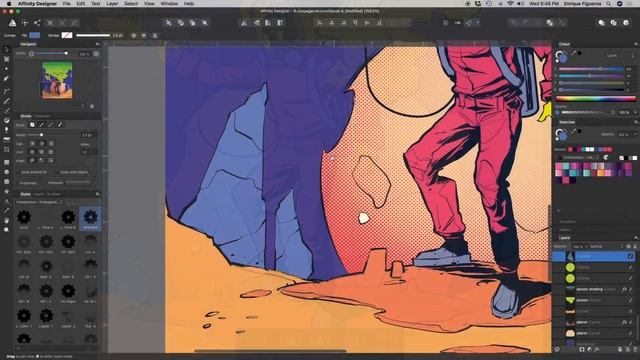Click the mask layer icon below Layers
The image size is (640, 360).
coord(582,349)
